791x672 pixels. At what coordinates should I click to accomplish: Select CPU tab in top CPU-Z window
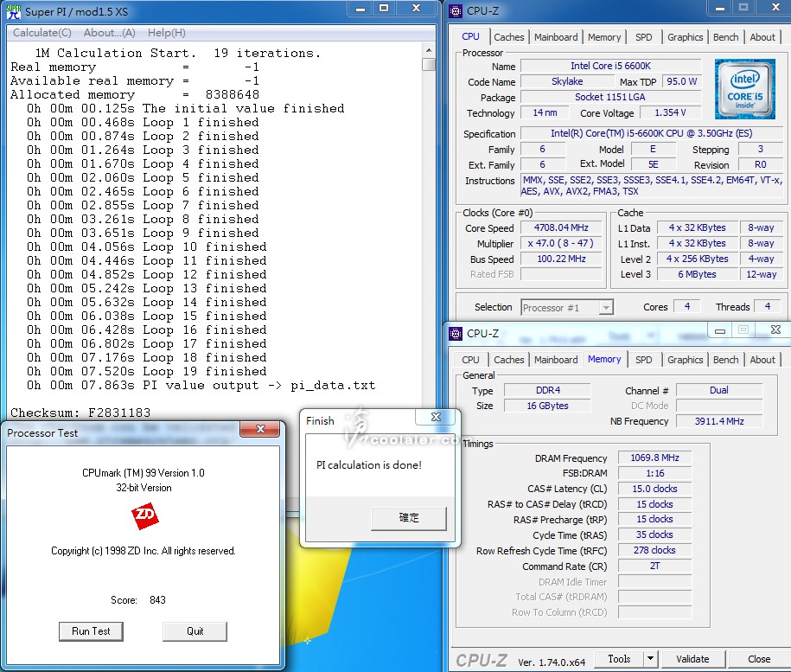tap(470, 36)
